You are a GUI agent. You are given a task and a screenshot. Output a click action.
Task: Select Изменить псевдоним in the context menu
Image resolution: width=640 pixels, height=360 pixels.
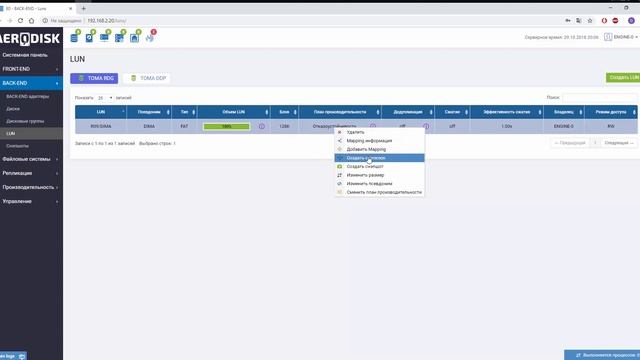(380, 184)
